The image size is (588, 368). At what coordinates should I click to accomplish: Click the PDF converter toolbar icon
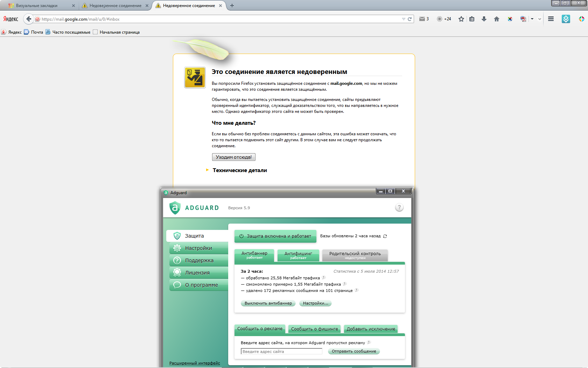pyautogui.click(x=523, y=19)
